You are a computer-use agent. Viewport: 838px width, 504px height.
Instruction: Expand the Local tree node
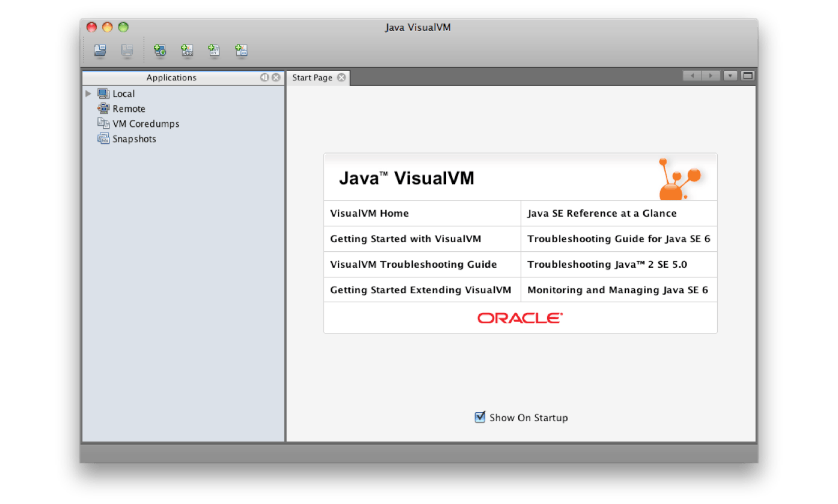coord(88,94)
